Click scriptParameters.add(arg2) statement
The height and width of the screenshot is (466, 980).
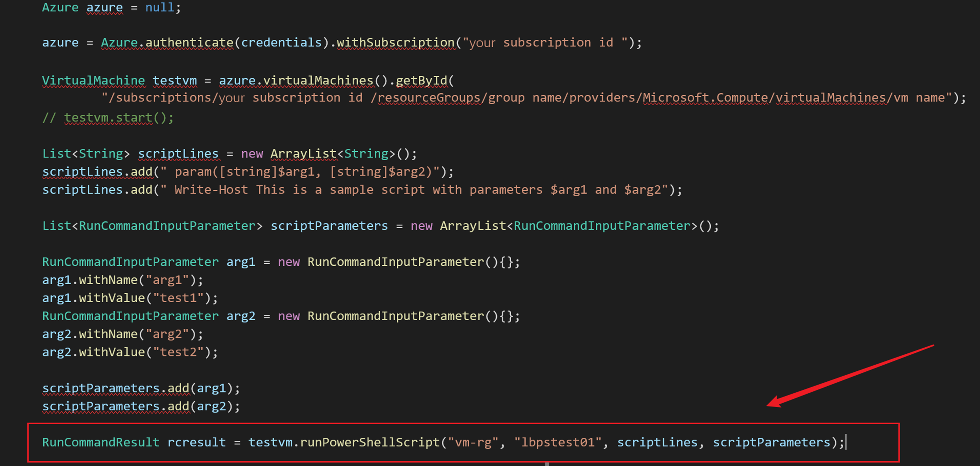141,406
